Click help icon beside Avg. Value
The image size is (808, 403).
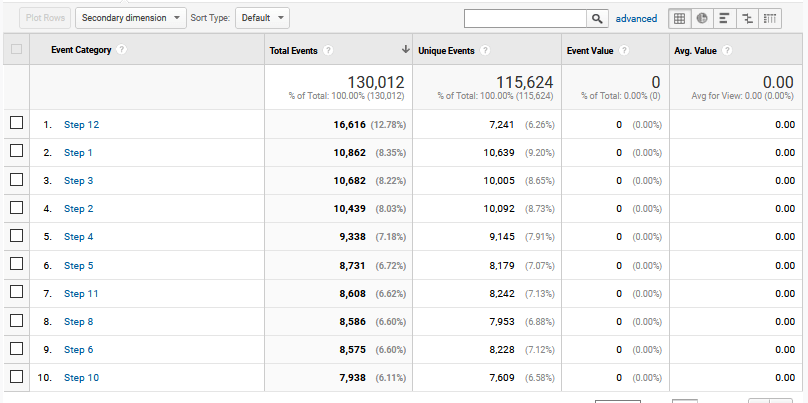click(727, 50)
